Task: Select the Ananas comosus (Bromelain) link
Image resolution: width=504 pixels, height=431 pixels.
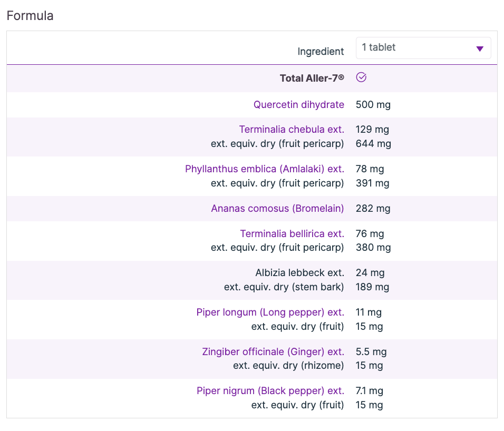Action: (x=277, y=209)
